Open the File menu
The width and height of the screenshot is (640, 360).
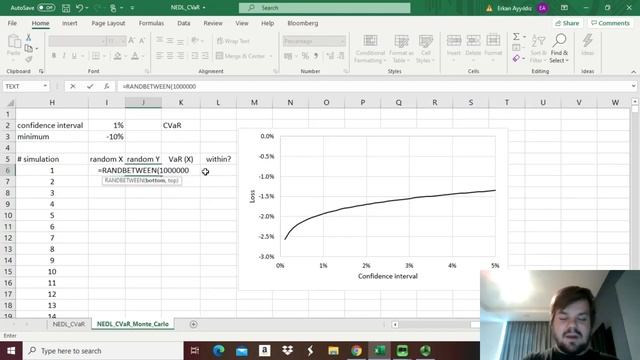point(12,23)
